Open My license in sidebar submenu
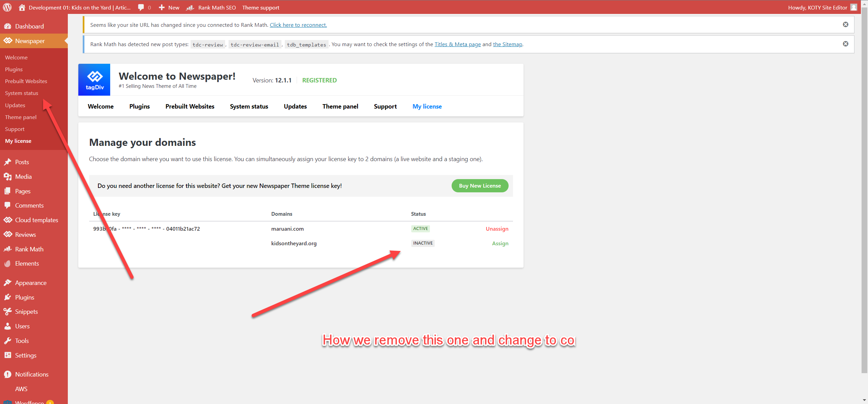This screenshot has height=404, width=868. click(18, 141)
